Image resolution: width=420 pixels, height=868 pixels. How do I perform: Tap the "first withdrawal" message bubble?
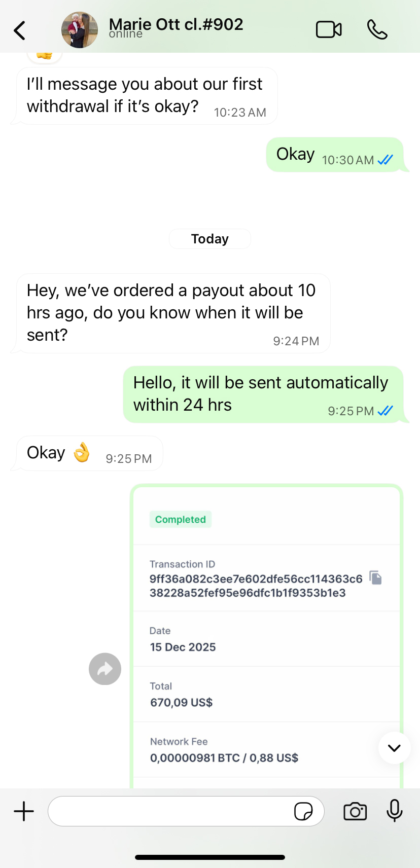(146, 95)
